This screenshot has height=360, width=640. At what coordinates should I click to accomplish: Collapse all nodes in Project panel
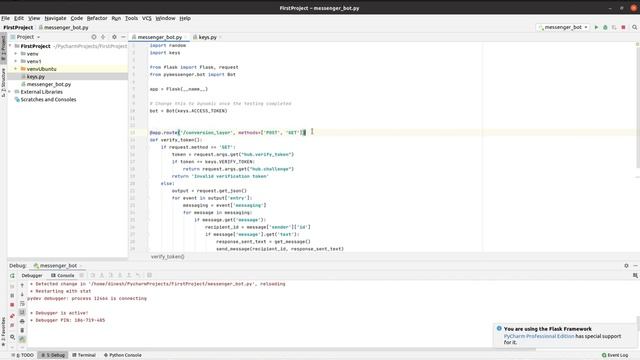[x=103, y=37]
